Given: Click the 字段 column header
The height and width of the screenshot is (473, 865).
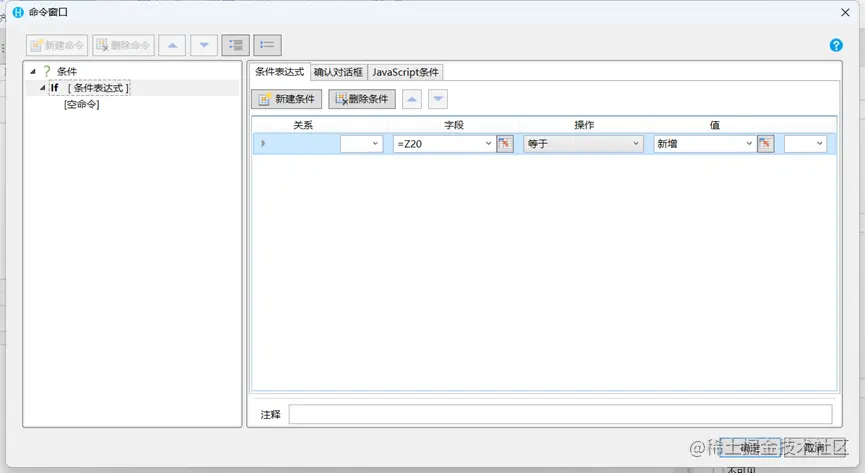Looking at the screenshot, I should [454, 125].
